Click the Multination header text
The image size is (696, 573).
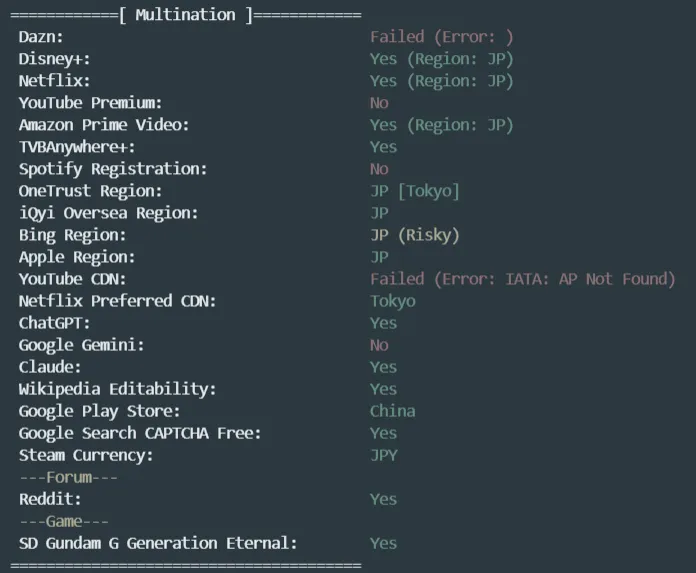[186, 15]
